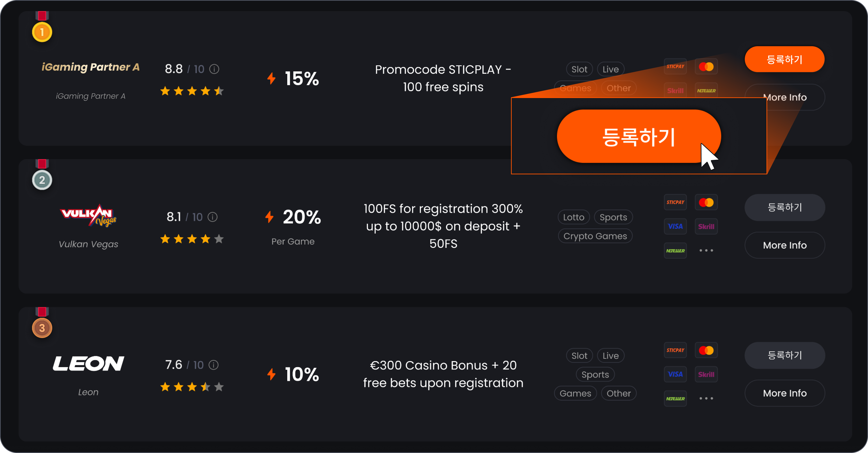This screenshot has width=868, height=453.
Task: Expand more payment methods for Leon
Action: (x=706, y=398)
